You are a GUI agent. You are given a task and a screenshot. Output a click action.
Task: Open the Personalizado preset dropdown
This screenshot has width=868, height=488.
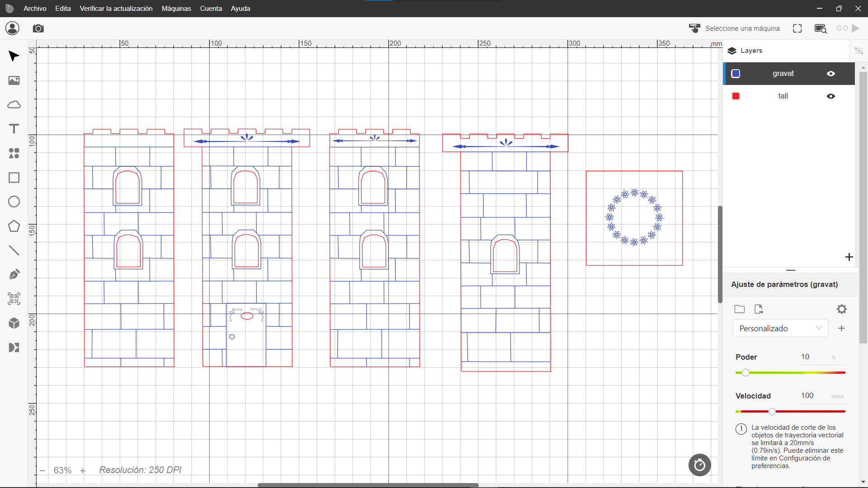tap(780, 328)
